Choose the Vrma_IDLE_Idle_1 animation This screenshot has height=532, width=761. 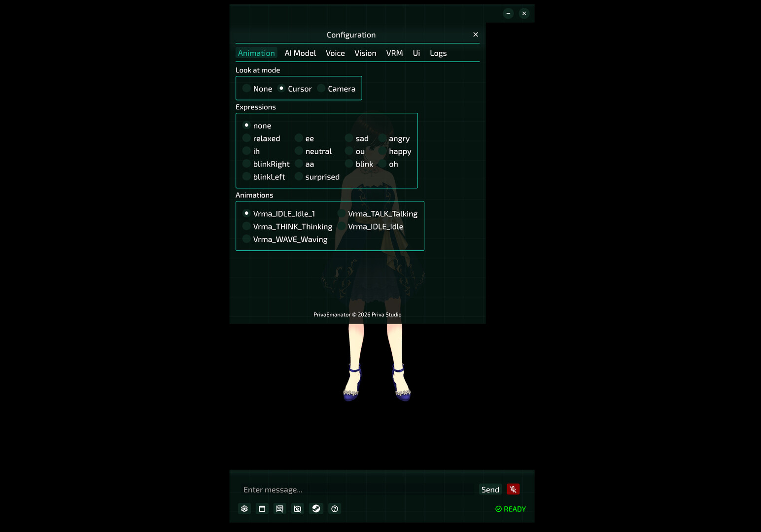[279, 214]
